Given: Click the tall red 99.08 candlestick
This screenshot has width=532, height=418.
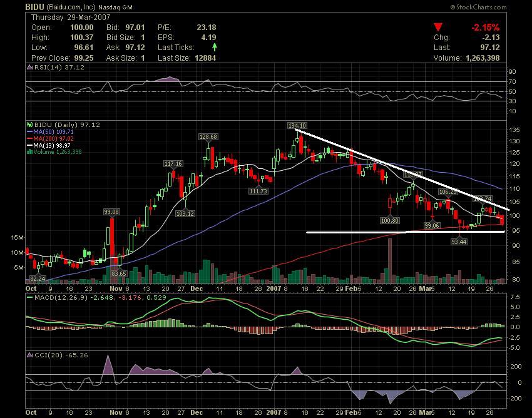Looking at the screenshot, I should click(x=111, y=238).
